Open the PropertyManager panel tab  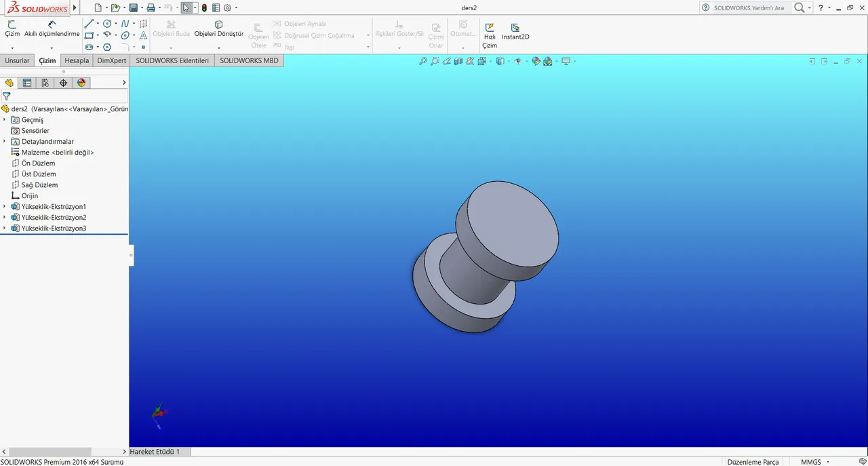pos(27,83)
